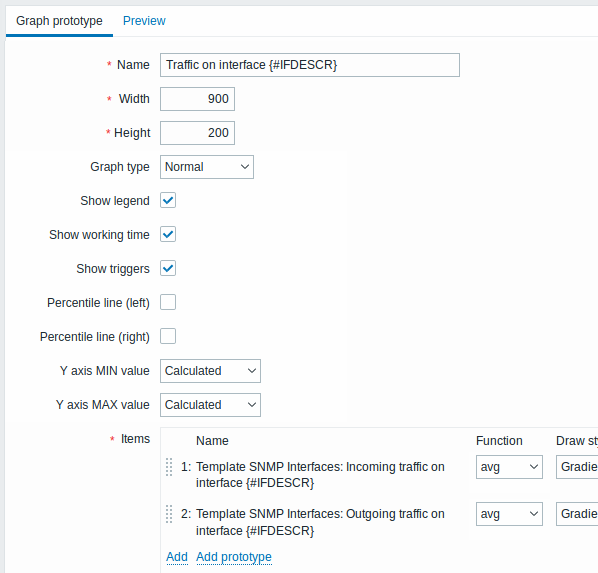This screenshot has height=573, width=598.
Task: Click the Add prototype link
Action: (x=234, y=557)
